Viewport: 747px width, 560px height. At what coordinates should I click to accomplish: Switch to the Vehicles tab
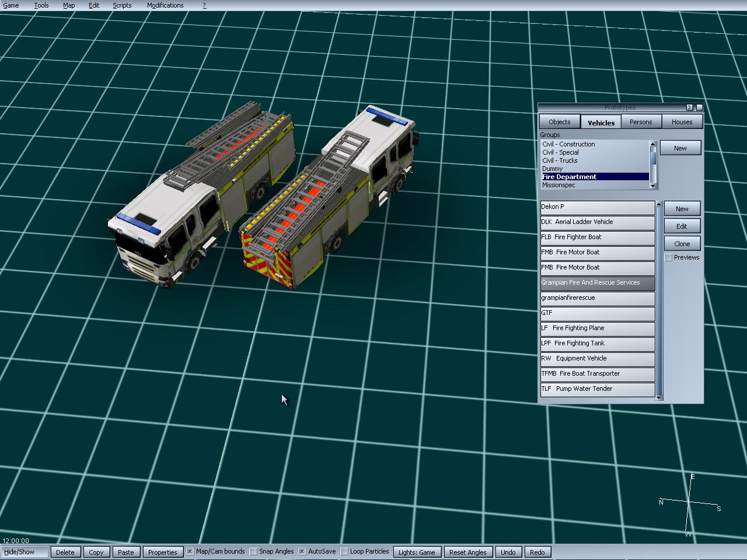601,123
